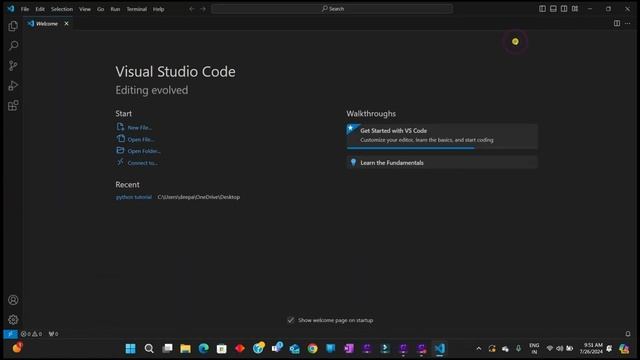This screenshot has height=360, width=640.
Task: Open the editor More Actions ellipsis
Action: coord(628,23)
